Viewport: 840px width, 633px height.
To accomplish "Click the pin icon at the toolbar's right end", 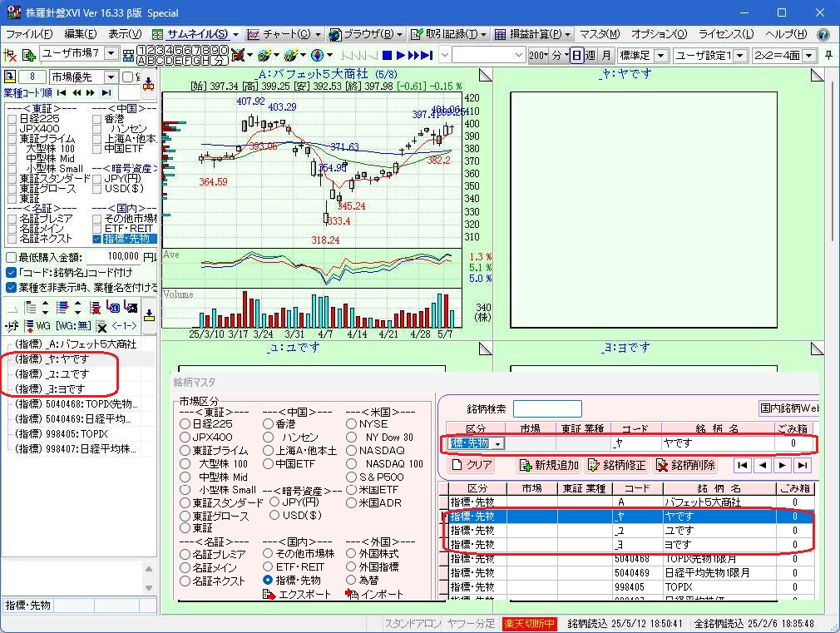I will [x=828, y=55].
